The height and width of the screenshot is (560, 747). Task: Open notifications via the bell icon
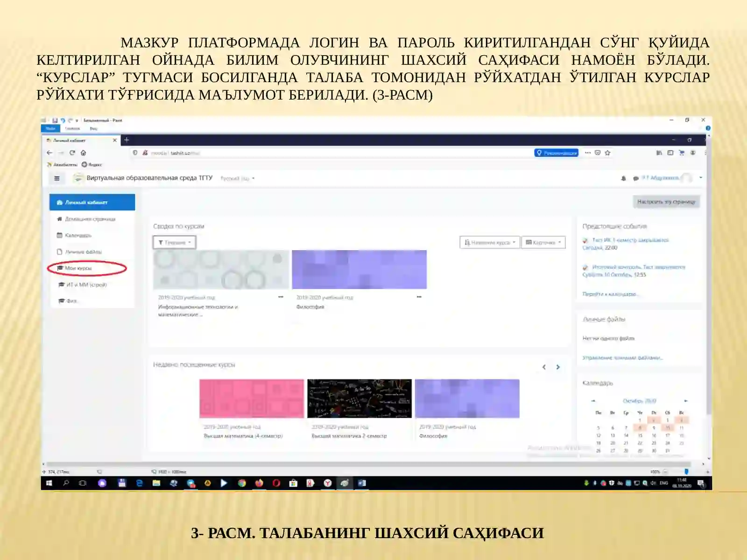[x=623, y=177]
